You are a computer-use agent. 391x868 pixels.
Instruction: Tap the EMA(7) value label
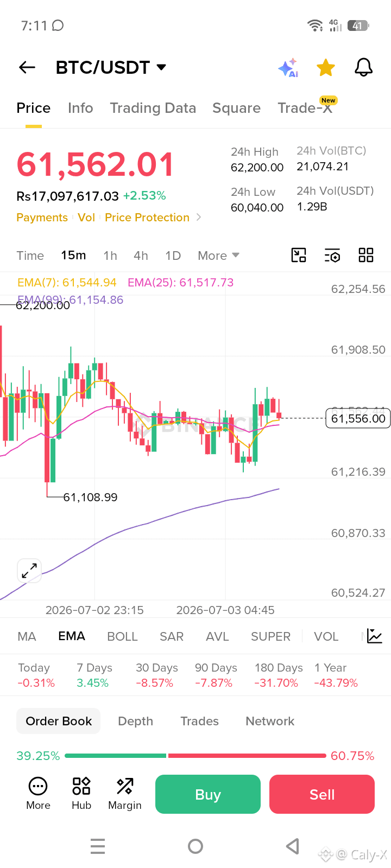click(x=67, y=283)
